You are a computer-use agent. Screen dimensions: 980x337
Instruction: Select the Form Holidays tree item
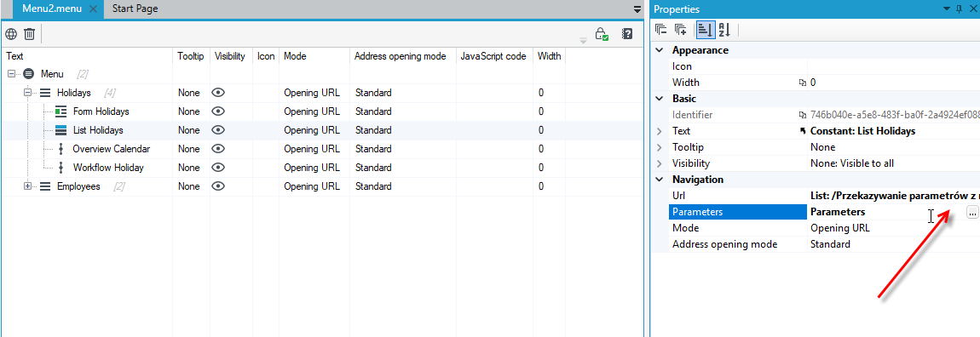[101, 111]
